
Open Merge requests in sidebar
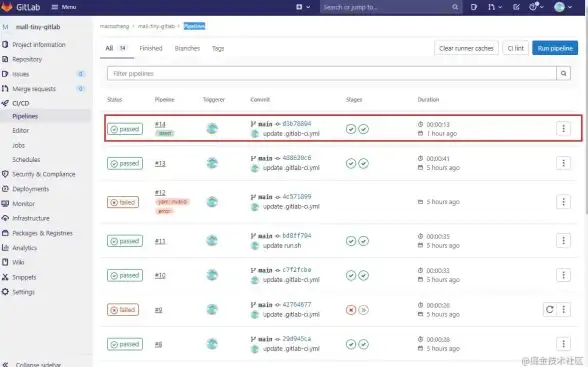click(34, 89)
